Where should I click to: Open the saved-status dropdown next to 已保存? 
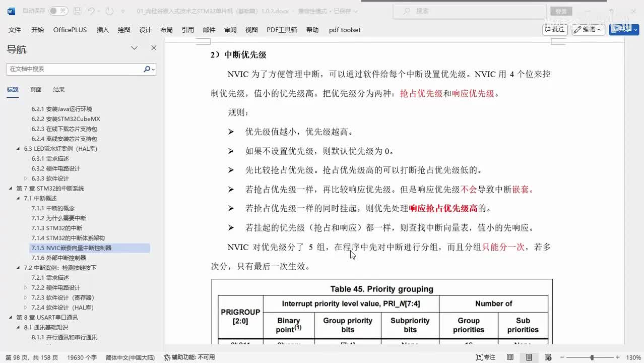[x=356, y=11]
